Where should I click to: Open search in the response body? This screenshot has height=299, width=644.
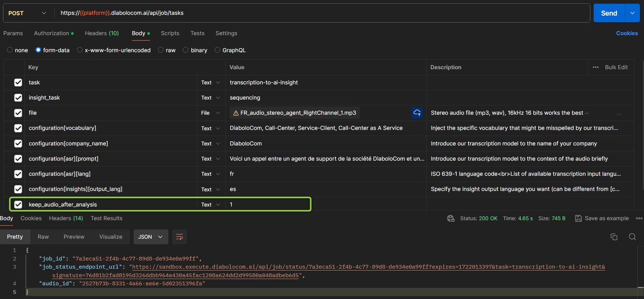coord(632,237)
